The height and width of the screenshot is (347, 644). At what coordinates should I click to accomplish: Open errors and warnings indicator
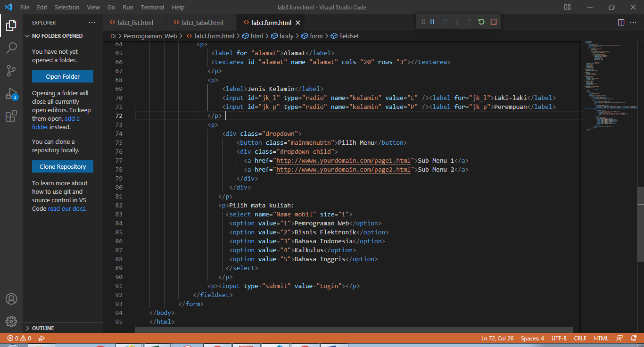coord(19,338)
